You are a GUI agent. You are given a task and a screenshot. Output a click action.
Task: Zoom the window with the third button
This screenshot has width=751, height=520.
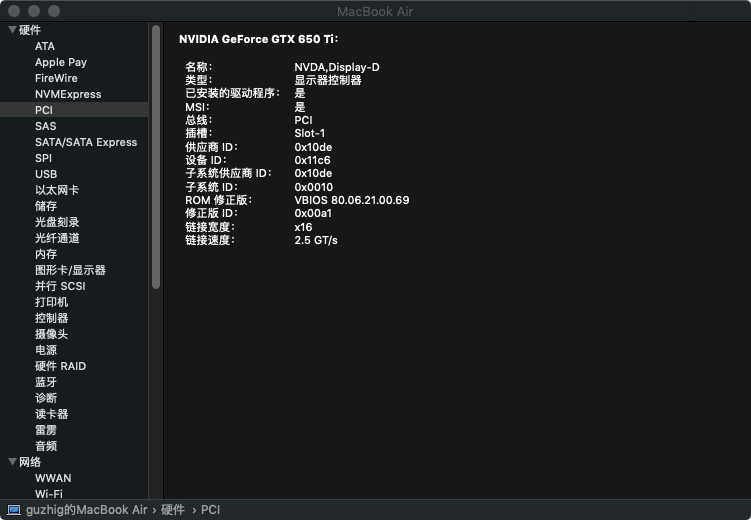point(54,11)
